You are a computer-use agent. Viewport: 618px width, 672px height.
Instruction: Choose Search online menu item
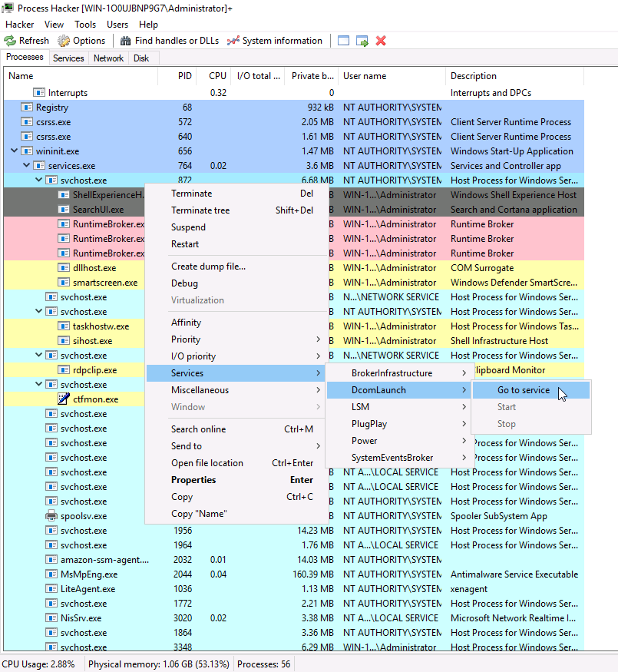pyautogui.click(x=236, y=429)
